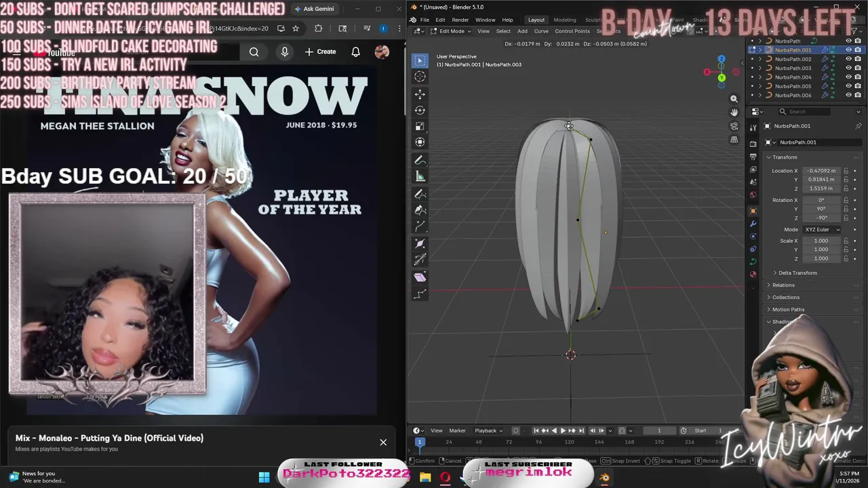Select the Select Box tool in Blender

420,60
